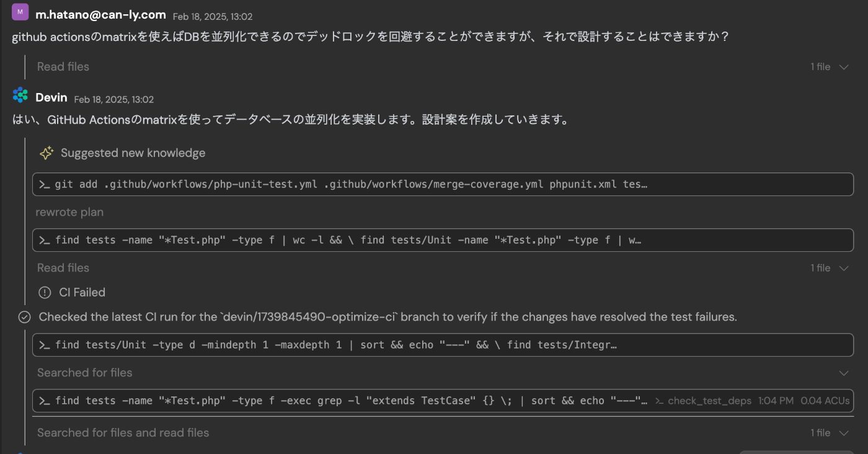The height and width of the screenshot is (454, 868).
Task: Click the timestamp next to Devin
Action: 114,99
